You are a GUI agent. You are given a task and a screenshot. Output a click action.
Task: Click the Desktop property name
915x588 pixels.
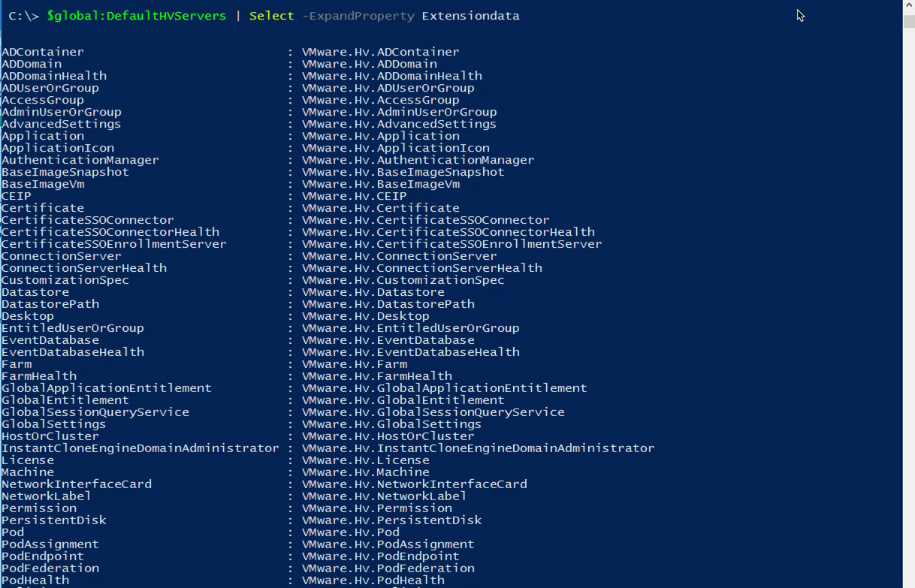(x=28, y=316)
